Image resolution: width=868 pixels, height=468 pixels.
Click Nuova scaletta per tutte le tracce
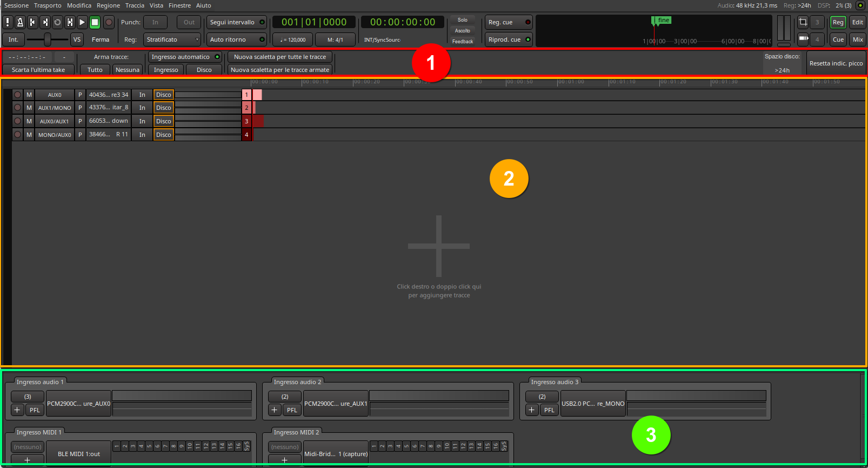[x=279, y=57]
